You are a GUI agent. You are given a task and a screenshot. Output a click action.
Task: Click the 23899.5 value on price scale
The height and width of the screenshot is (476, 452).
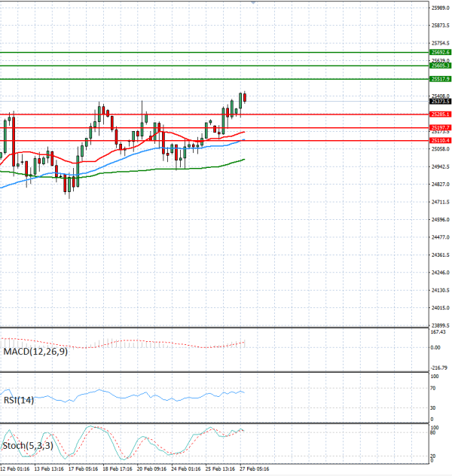pyautogui.click(x=440, y=325)
